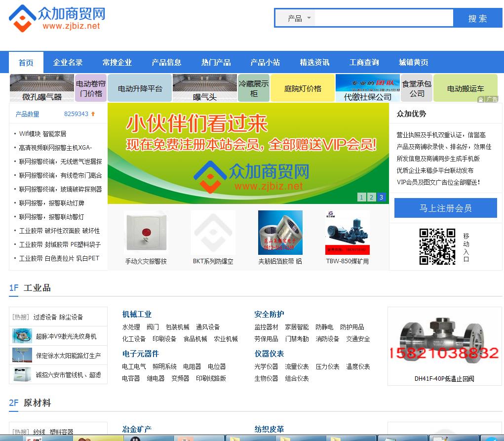Image resolution: width=504 pixels, height=441 pixels.
Task: Open the 产品 search type dropdown
Action: point(299,18)
